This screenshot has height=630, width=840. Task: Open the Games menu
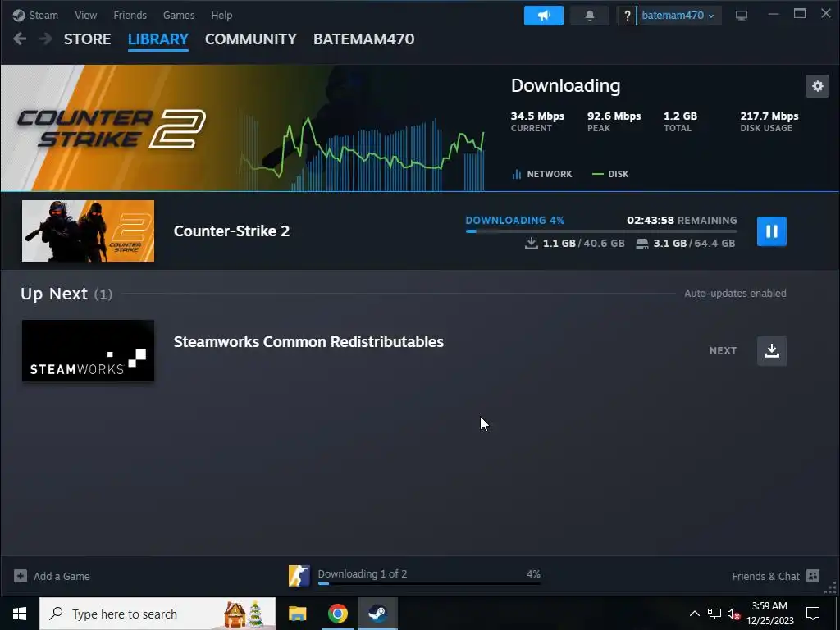point(179,15)
